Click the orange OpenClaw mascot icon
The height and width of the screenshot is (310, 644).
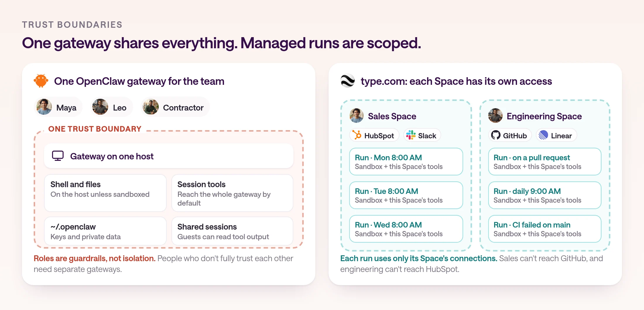click(41, 81)
